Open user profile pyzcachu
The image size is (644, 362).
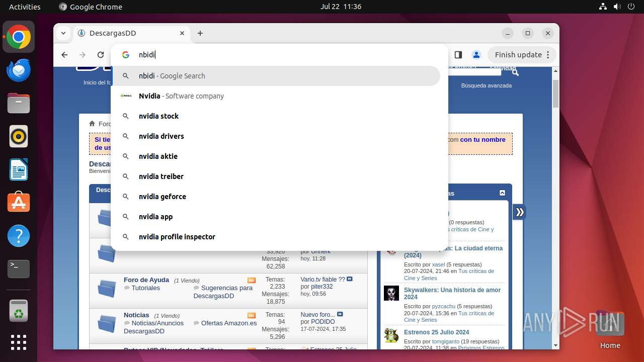click(x=444, y=306)
